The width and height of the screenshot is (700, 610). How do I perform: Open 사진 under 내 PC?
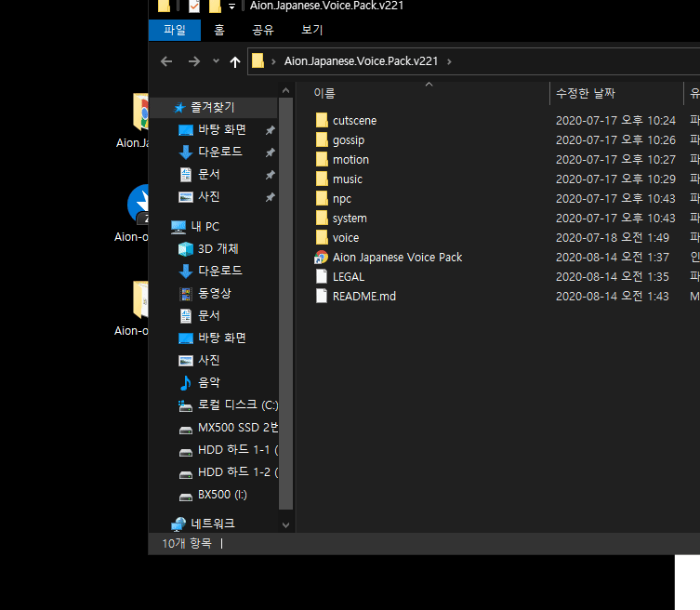coord(209,361)
